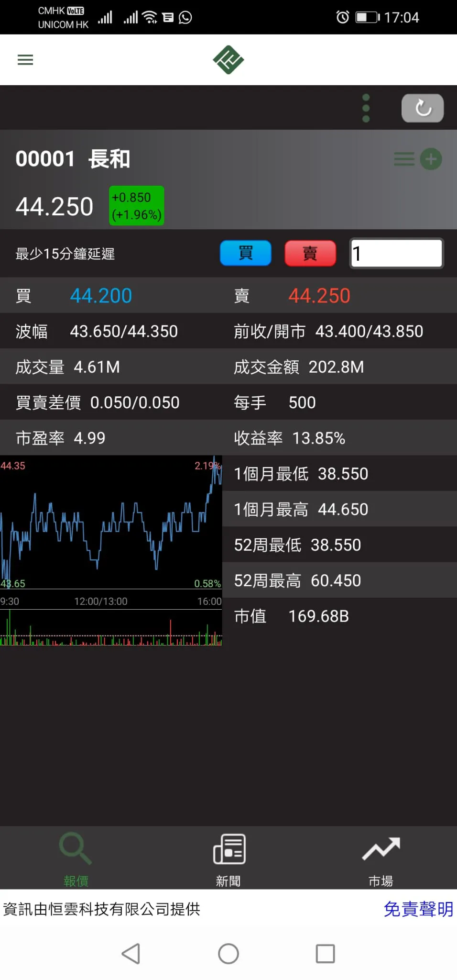Focus the quantity input field
The width and height of the screenshot is (457, 980).
(x=396, y=253)
